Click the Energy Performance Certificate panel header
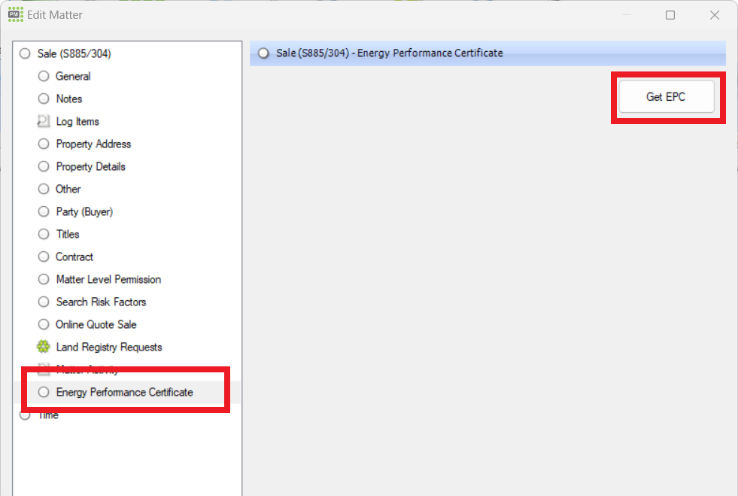Screen dimensions: 738x496 coord(389,53)
